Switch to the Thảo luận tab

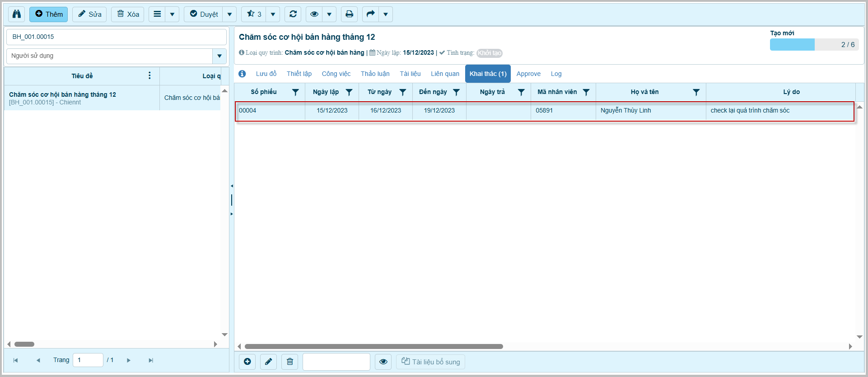pyautogui.click(x=375, y=74)
